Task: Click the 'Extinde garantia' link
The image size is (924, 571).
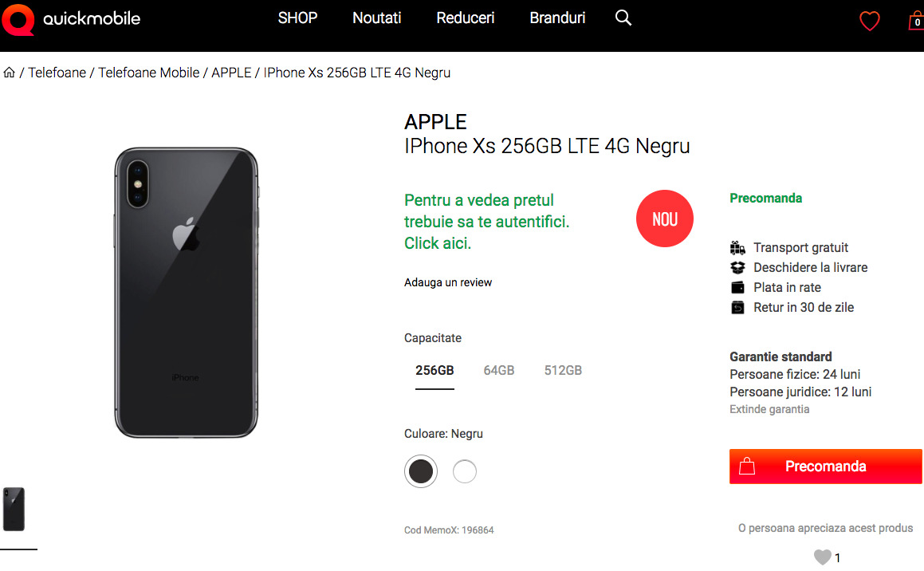Action: coord(769,409)
